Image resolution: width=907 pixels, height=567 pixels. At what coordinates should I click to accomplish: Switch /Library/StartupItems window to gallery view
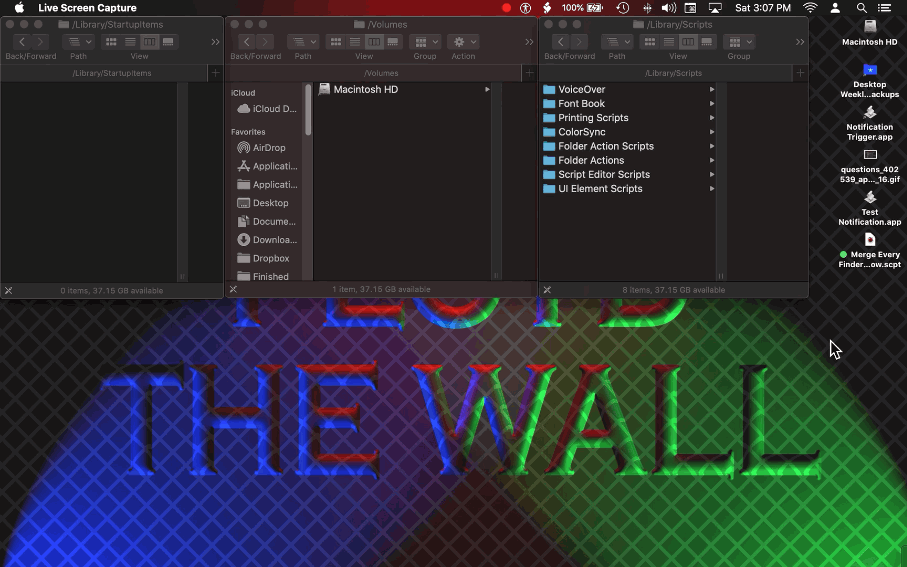[168, 42]
